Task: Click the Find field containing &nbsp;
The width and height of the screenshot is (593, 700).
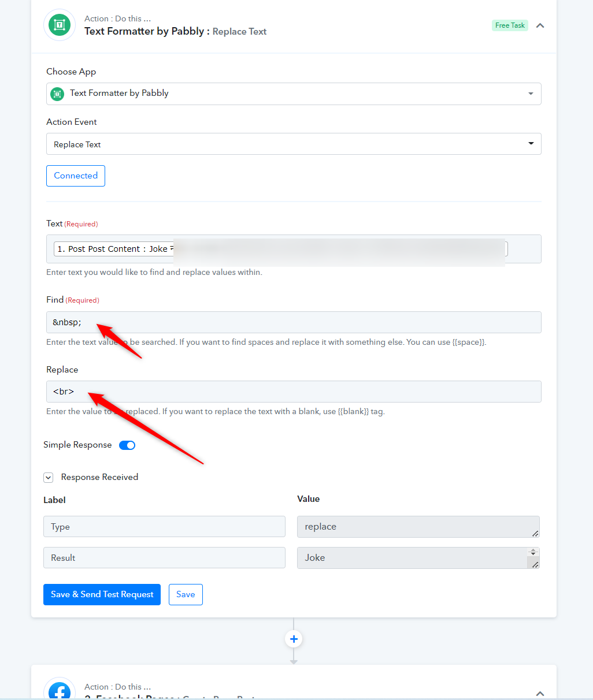Action: click(294, 322)
